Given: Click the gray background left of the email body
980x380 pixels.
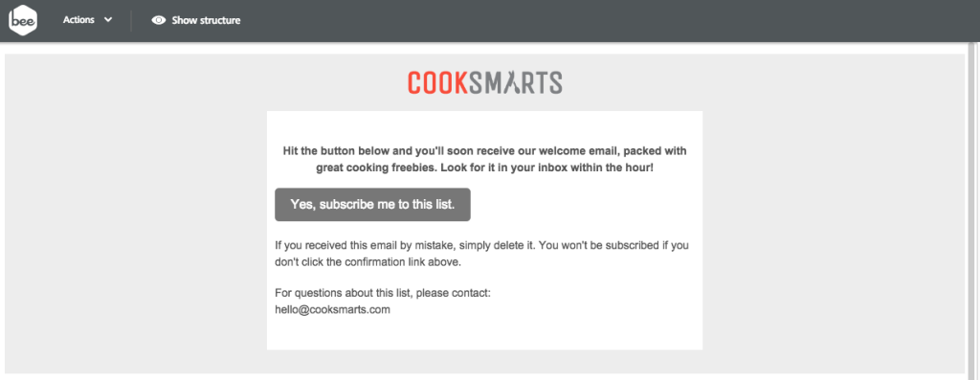Looking at the screenshot, I should coord(136,230).
